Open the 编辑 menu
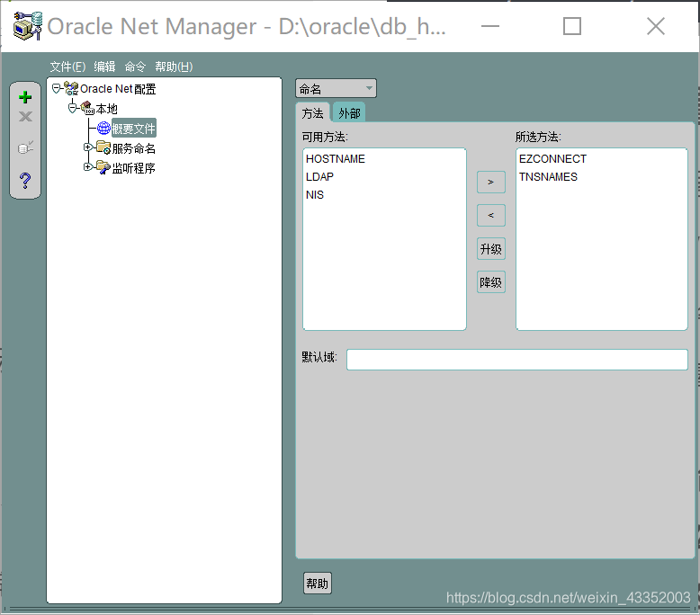Image resolution: width=700 pixels, height=615 pixels. (x=105, y=67)
